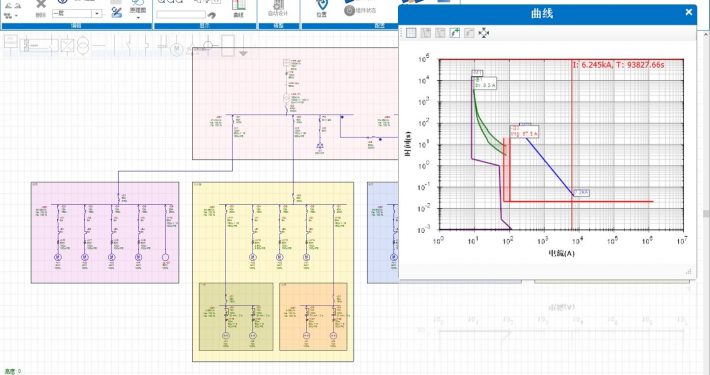Click the grid icon in the curve panel toolbar

click(x=411, y=33)
